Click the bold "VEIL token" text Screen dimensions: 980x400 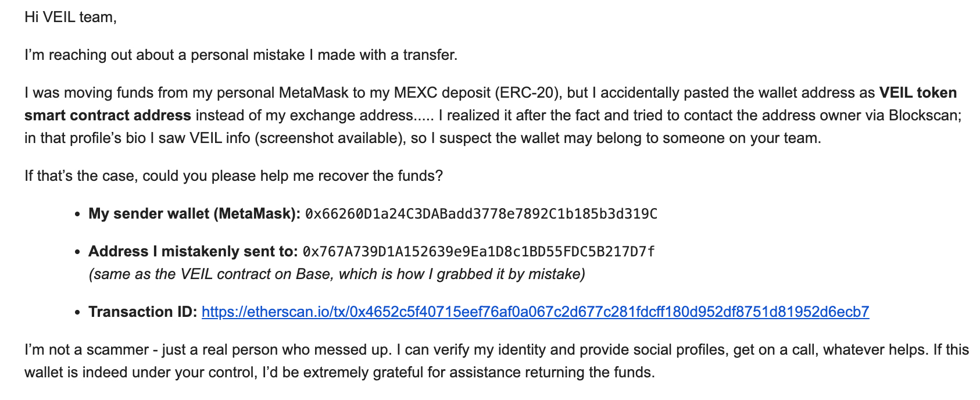(x=918, y=93)
